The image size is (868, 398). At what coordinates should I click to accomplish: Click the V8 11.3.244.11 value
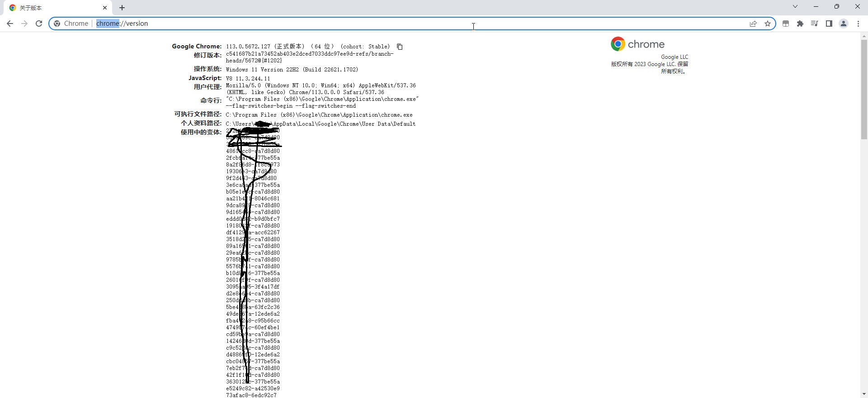click(x=248, y=79)
